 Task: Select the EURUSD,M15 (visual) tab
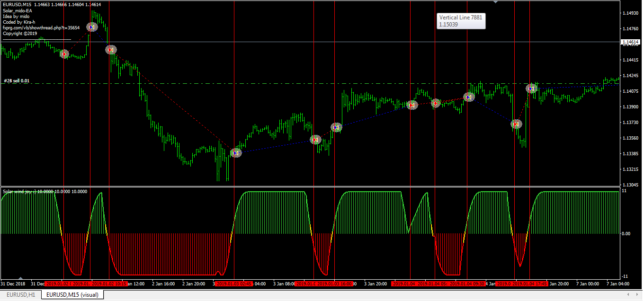pos(72,295)
